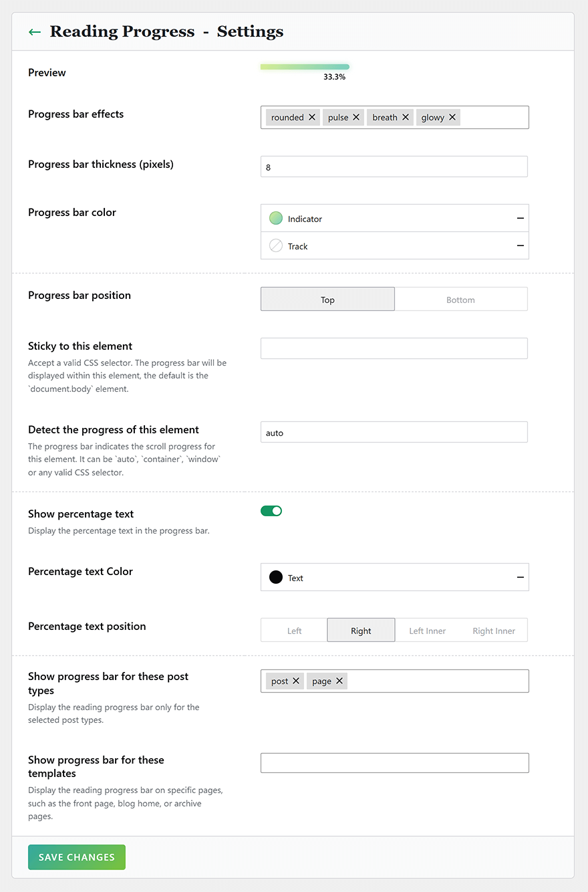Remove the breath effect tag
Viewport: 588px width, 892px height.
tap(406, 117)
